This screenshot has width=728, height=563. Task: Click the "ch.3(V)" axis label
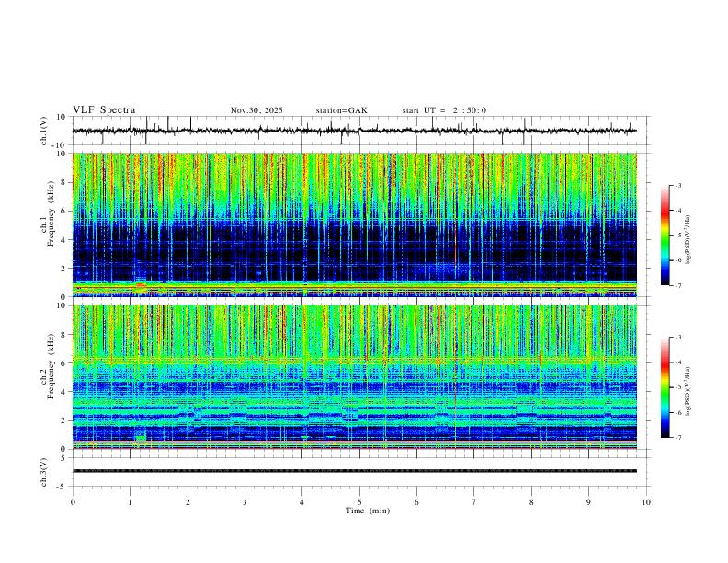click(44, 472)
